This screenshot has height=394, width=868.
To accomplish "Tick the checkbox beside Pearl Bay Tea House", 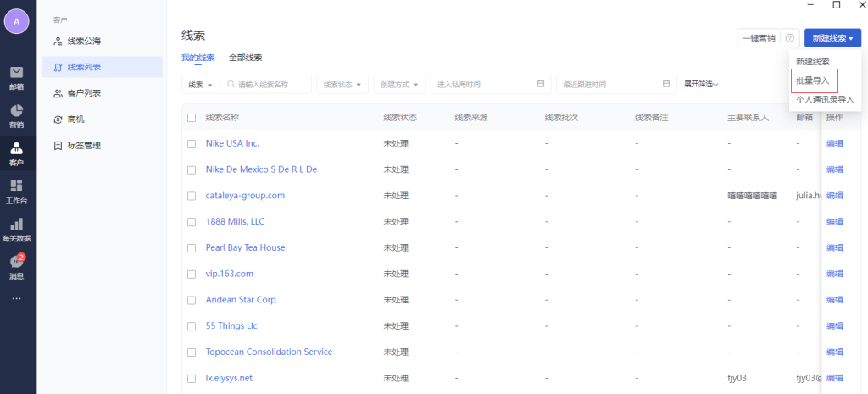I will point(192,248).
